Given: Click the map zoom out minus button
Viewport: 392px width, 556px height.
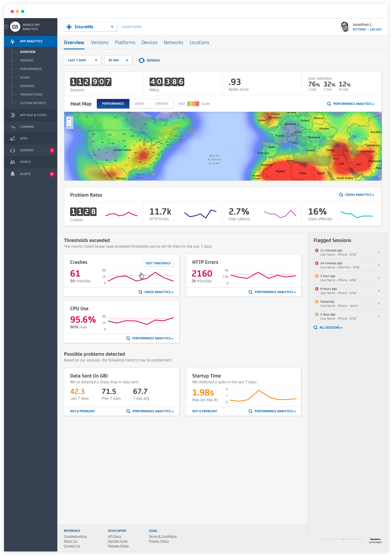Looking at the screenshot, I should point(69,124).
